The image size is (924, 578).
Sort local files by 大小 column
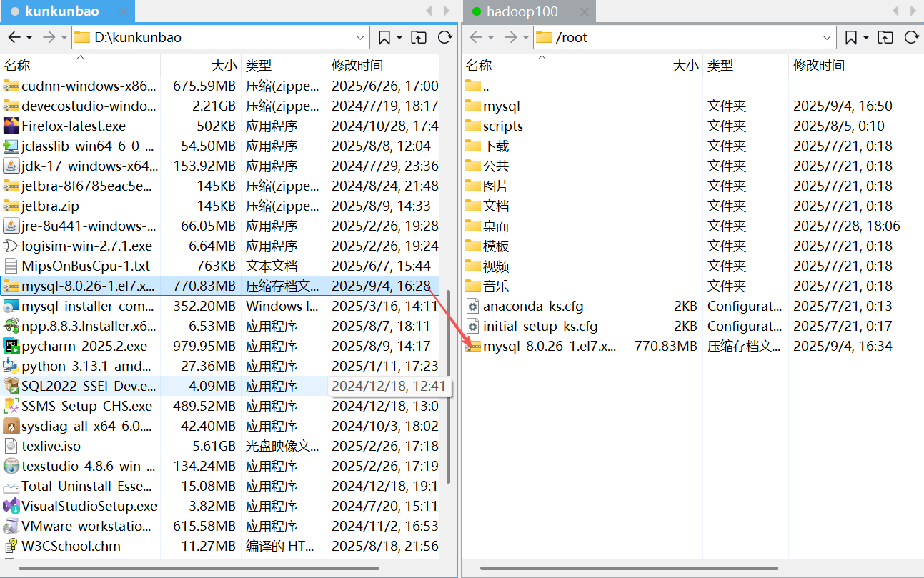pyautogui.click(x=222, y=65)
